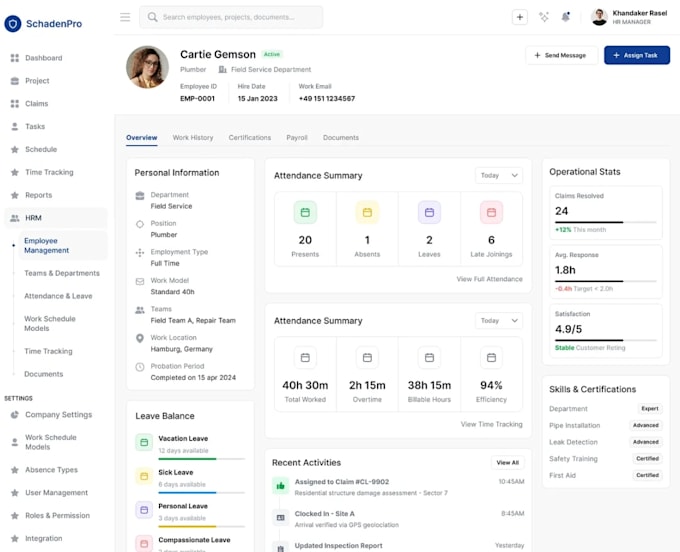The height and width of the screenshot is (552, 680).
Task: Click Vacation Leave progress bar
Action: 202,459
